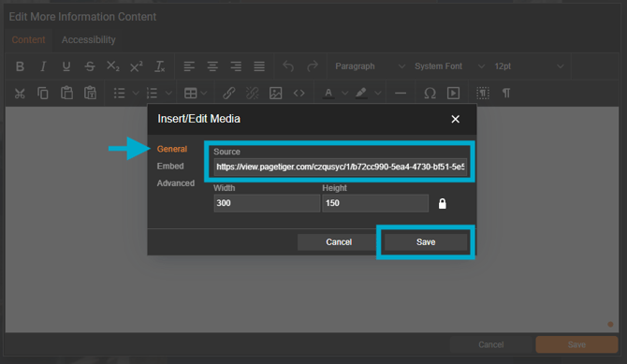This screenshot has width=627, height=364.
Task: Cancel the Insert/Edit Media dialog
Action: (x=339, y=242)
